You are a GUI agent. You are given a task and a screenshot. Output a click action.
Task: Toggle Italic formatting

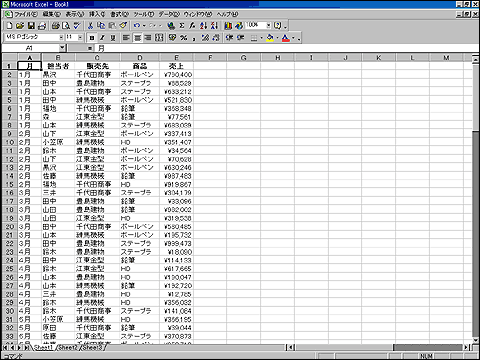point(102,38)
